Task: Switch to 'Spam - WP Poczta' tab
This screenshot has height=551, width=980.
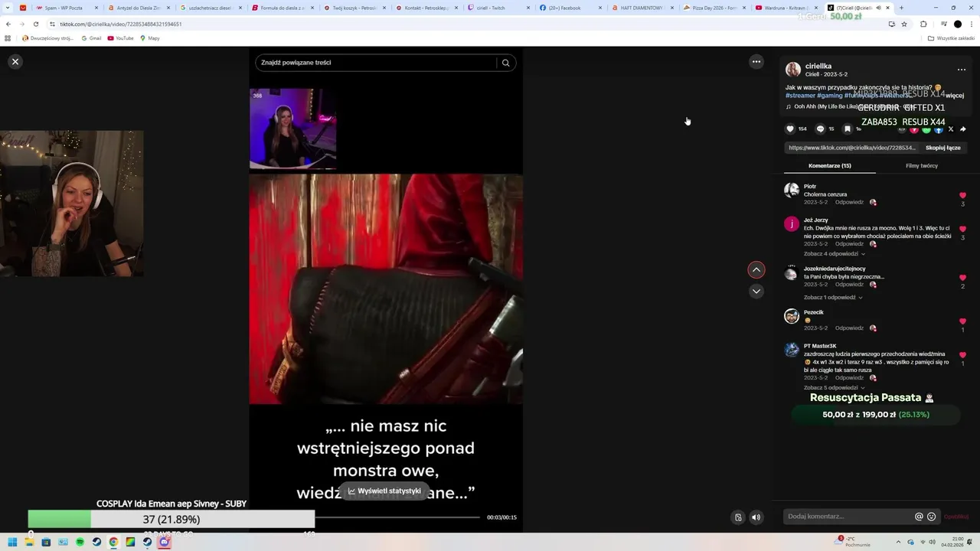Action: point(66,8)
